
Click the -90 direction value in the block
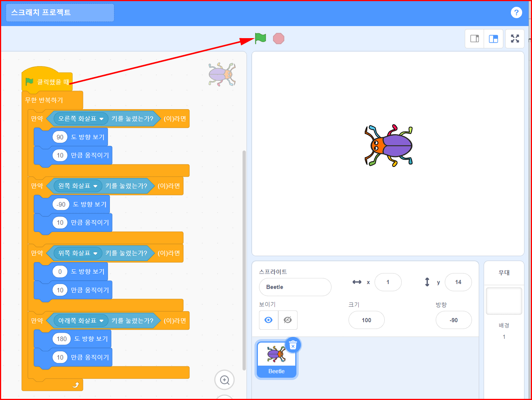click(61, 204)
